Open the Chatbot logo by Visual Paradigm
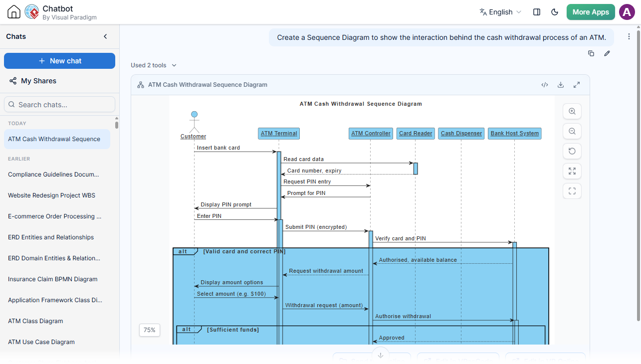 pyautogui.click(x=32, y=12)
